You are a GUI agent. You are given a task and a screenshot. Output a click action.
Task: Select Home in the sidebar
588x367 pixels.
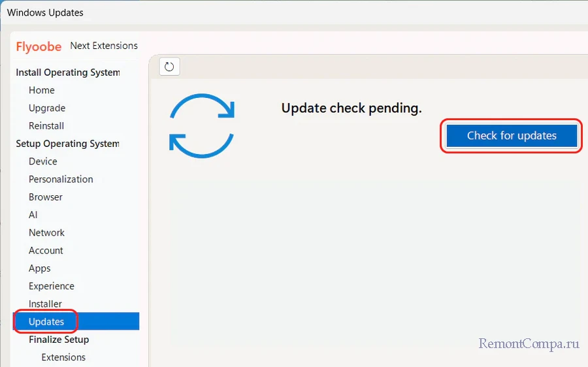(42, 90)
